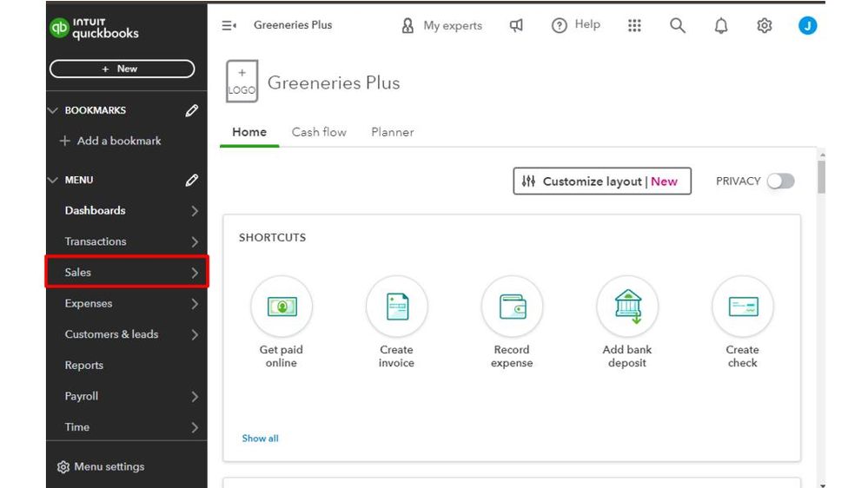The height and width of the screenshot is (488, 868).
Task: Switch to the Cash flow tab
Action: [319, 132]
